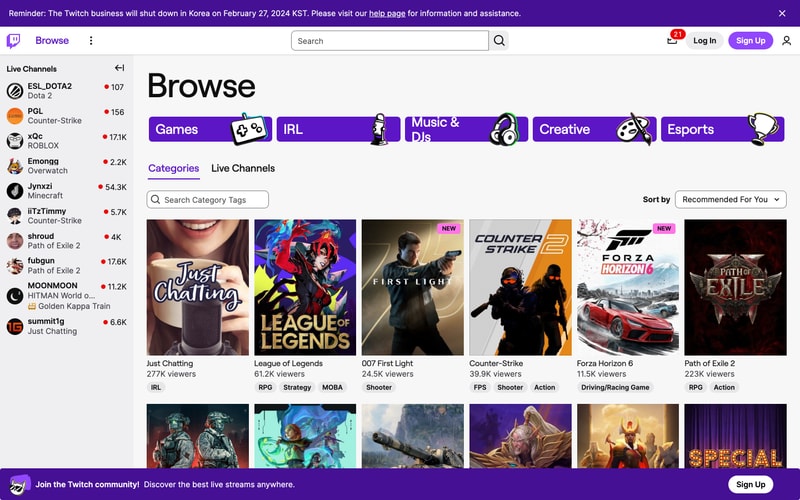
Task: Follow the help page link in reminder
Action: pos(387,13)
